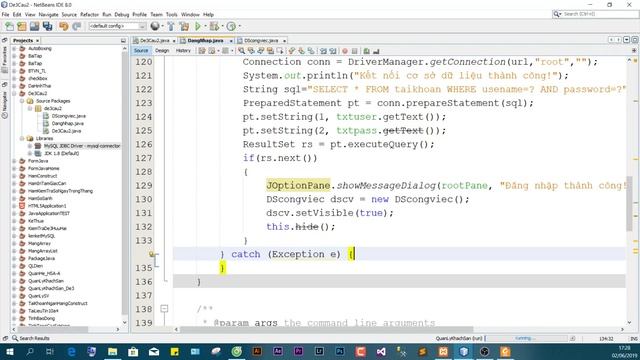Click the Search (Ctrl+I) input field
Screen dimensions: 640x360
600,14
